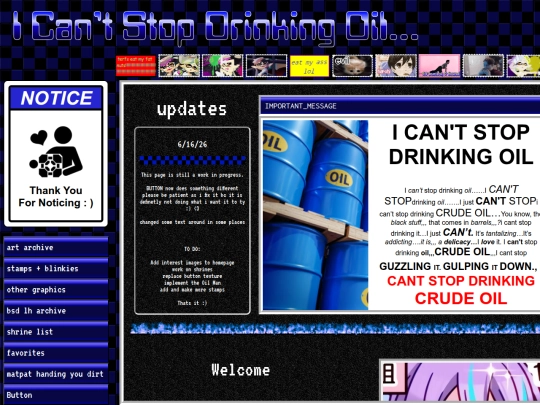Click the red stamp with white text
The height and width of the screenshot is (405, 540).
136,65
